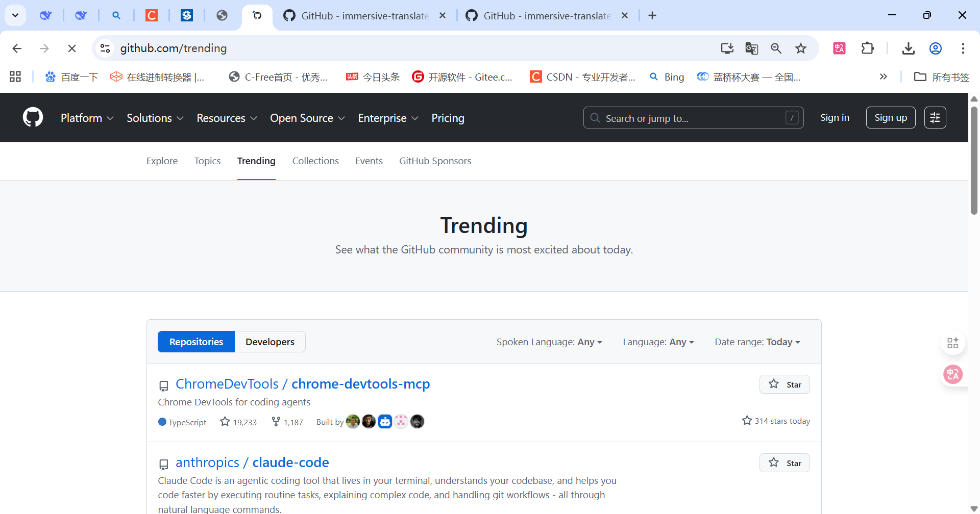Image resolution: width=980 pixels, height=514 pixels.
Task: Open the Spoken Language dropdown
Action: (x=549, y=342)
